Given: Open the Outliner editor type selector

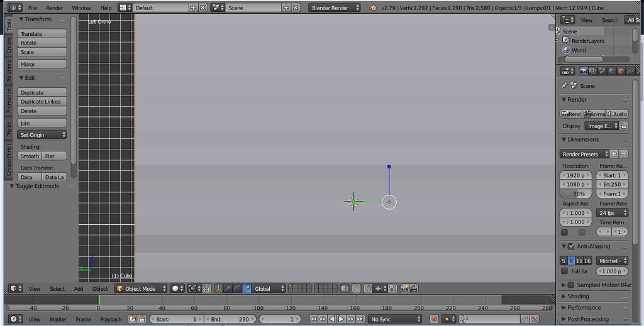Looking at the screenshot, I should [568, 19].
